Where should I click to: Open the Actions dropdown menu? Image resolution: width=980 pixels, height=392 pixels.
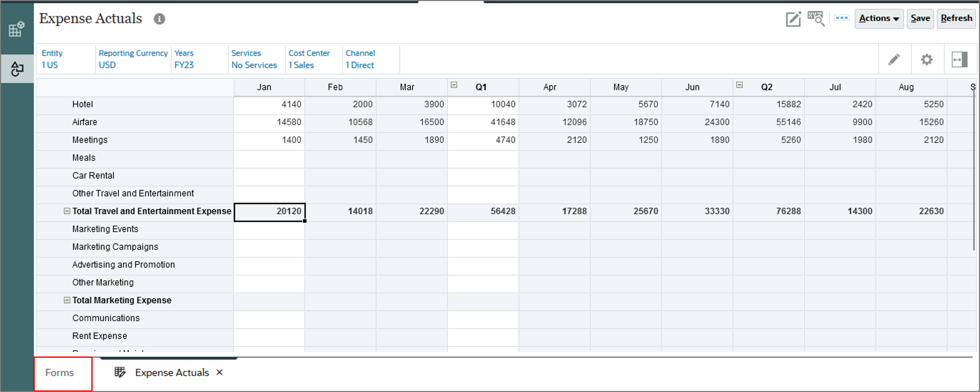[x=879, y=18]
